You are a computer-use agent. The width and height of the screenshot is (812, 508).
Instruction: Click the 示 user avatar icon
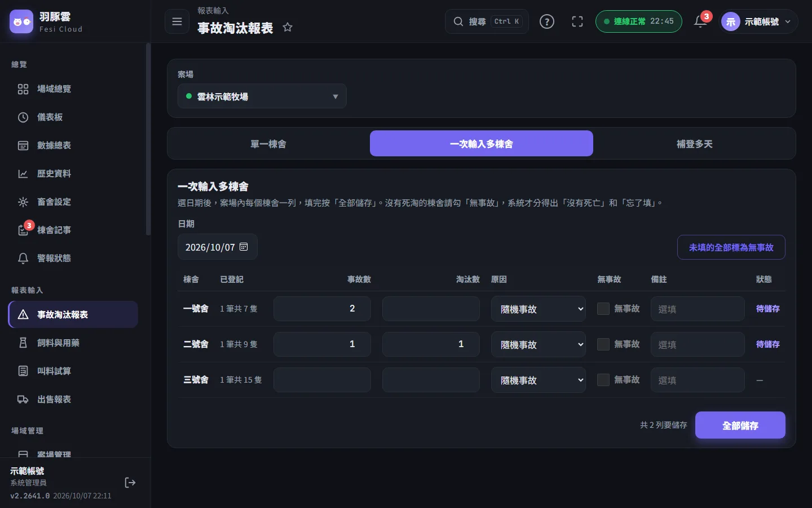pos(731,21)
